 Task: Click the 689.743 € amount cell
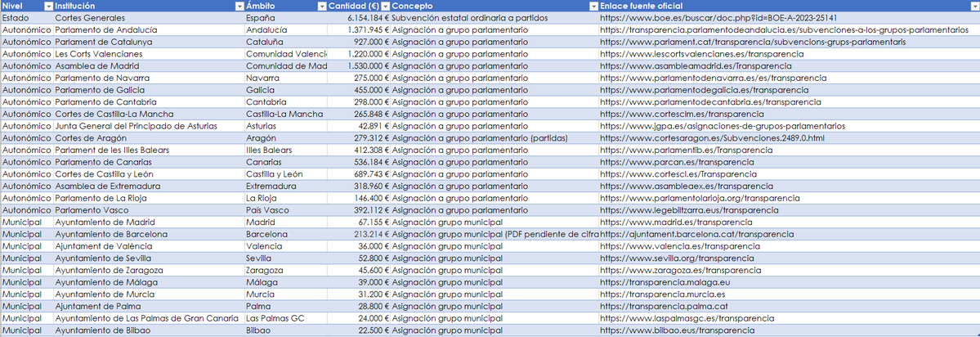tap(360, 173)
